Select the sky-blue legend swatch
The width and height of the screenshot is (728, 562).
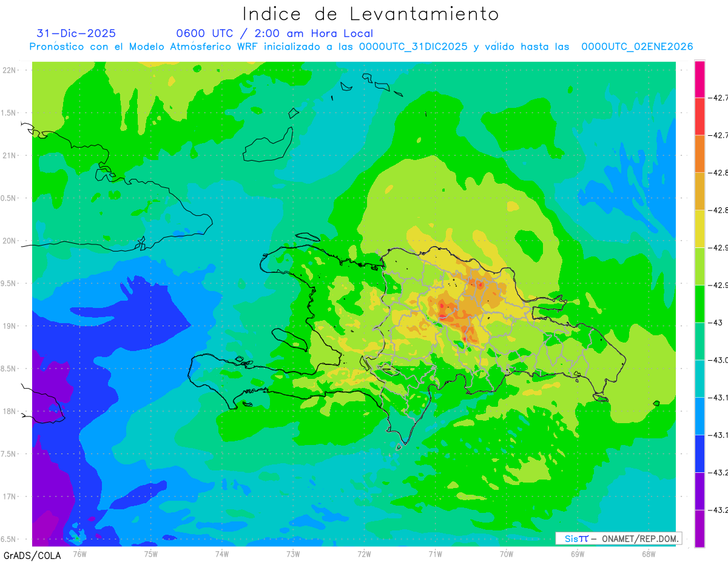pyautogui.click(x=699, y=416)
